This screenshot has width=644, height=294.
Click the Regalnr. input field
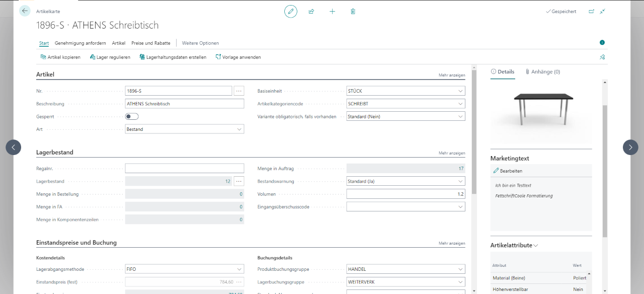click(x=184, y=168)
